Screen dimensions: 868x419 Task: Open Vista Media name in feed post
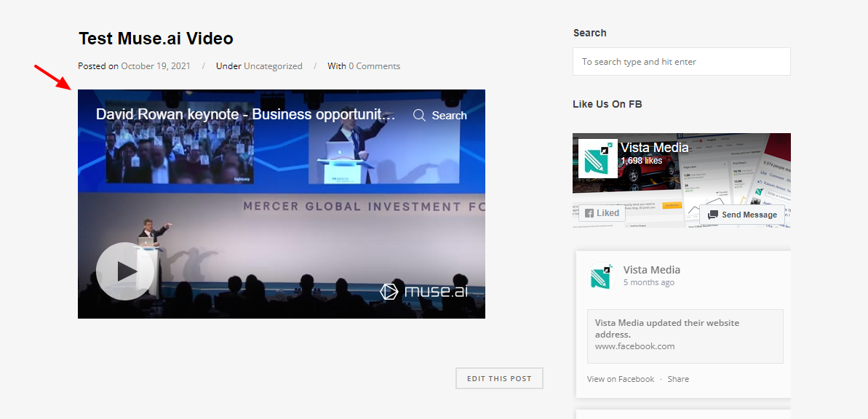point(652,270)
